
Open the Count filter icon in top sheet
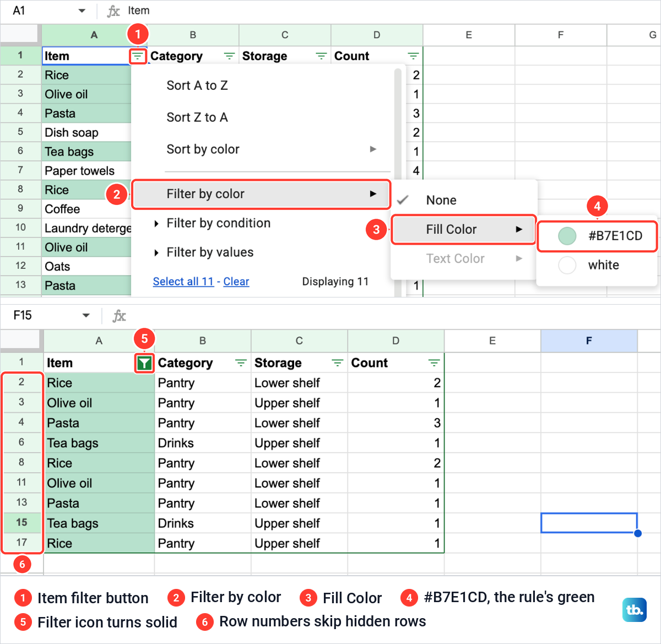[413, 56]
